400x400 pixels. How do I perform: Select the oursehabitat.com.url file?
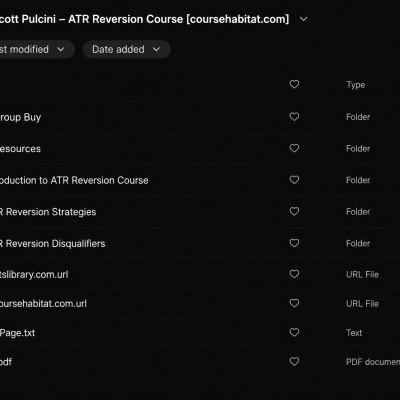43,304
